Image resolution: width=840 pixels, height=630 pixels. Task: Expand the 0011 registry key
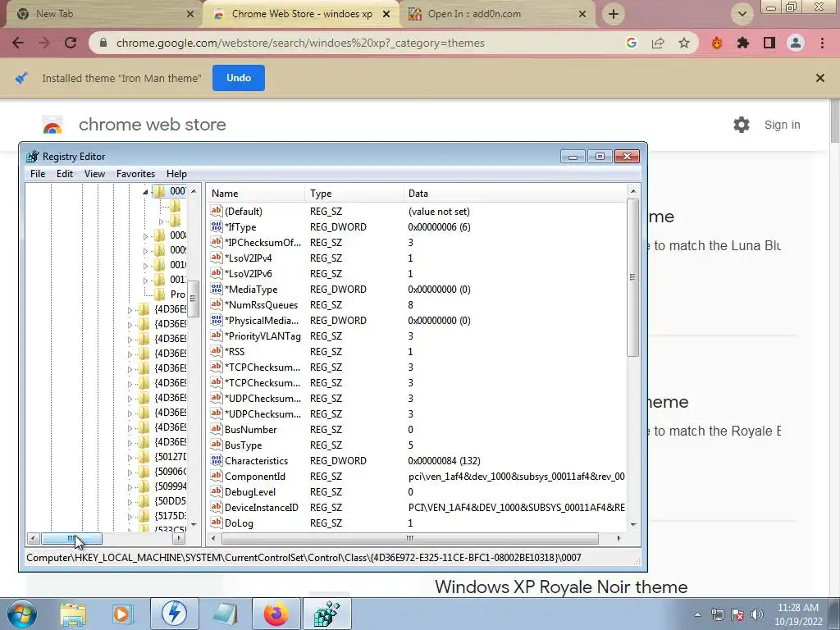pyautogui.click(x=145, y=281)
